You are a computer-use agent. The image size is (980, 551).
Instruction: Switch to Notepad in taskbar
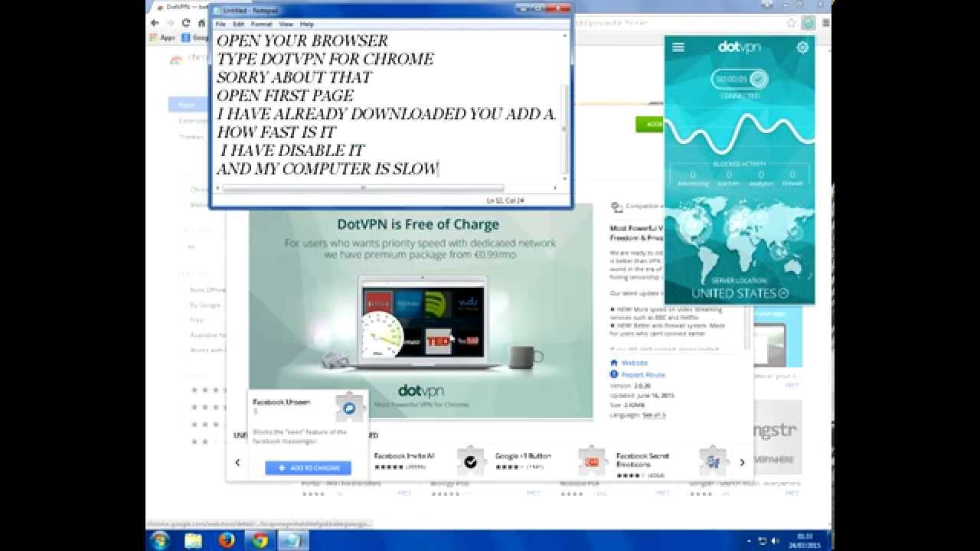(292, 540)
